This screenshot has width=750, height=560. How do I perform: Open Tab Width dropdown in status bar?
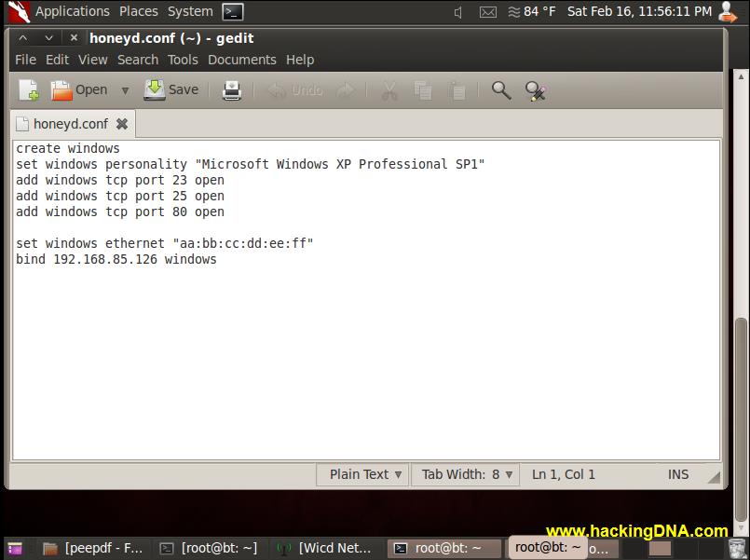(x=466, y=474)
